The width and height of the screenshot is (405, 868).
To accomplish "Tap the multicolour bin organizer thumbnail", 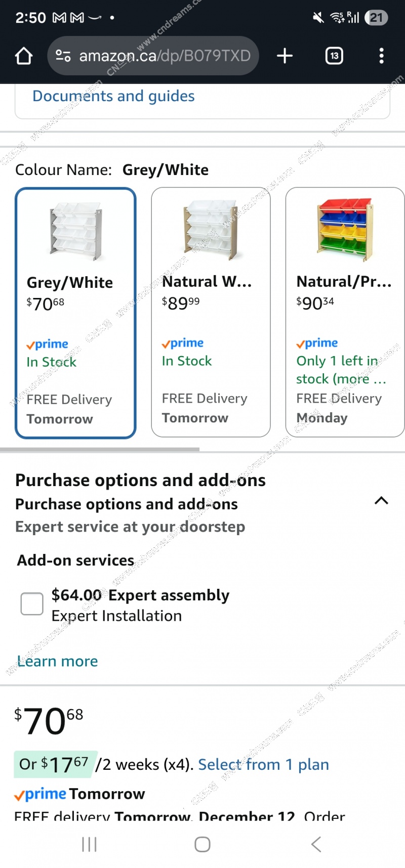I will pyautogui.click(x=345, y=229).
